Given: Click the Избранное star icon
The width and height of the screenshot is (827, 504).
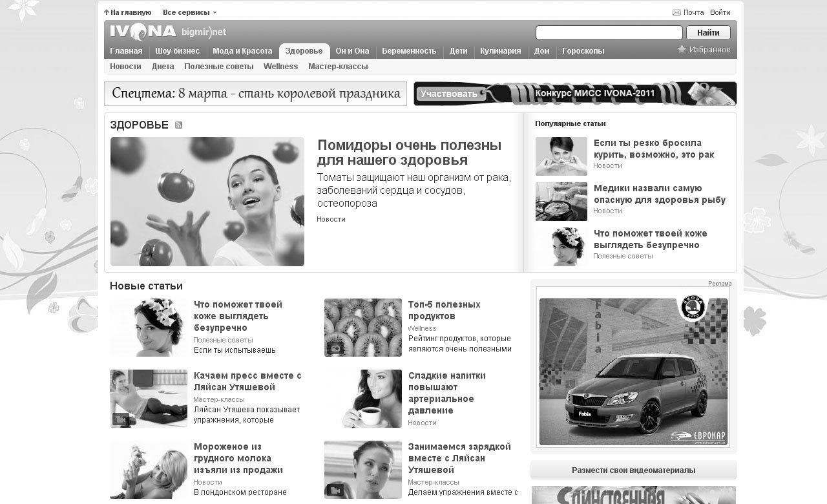Looking at the screenshot, I should click(x=681, y=50).
